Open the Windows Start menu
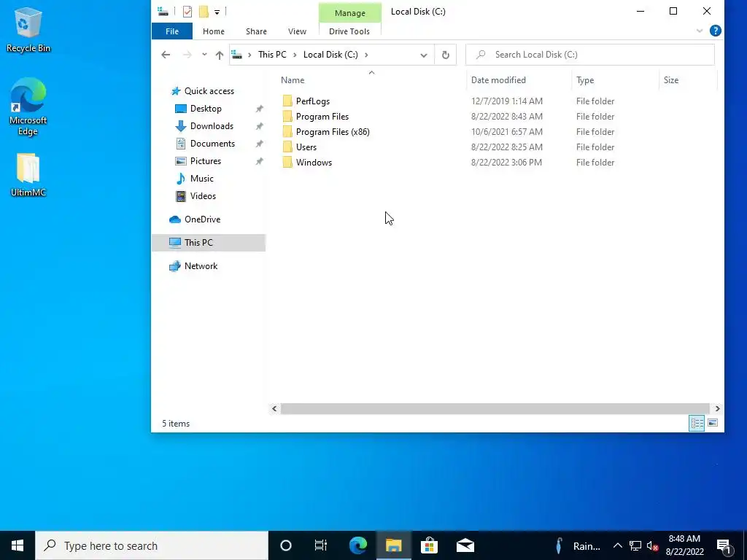This screenshot has width=747, height=560. click(x=18, y=545)
